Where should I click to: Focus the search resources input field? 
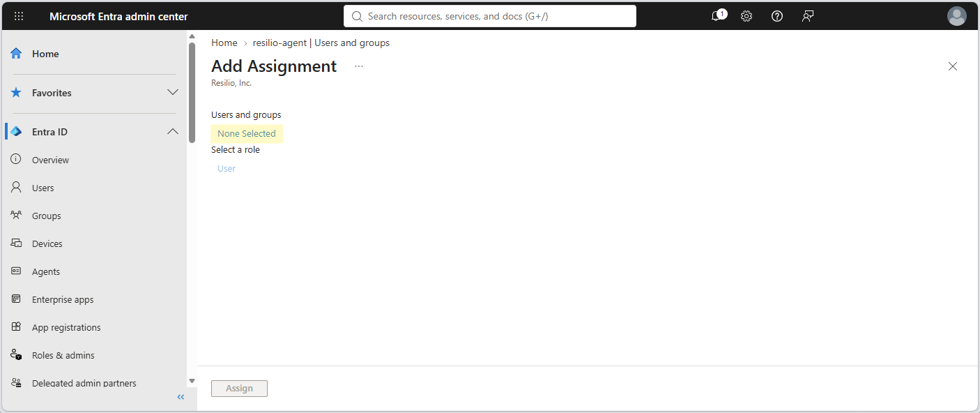click(x=490, y=16)
